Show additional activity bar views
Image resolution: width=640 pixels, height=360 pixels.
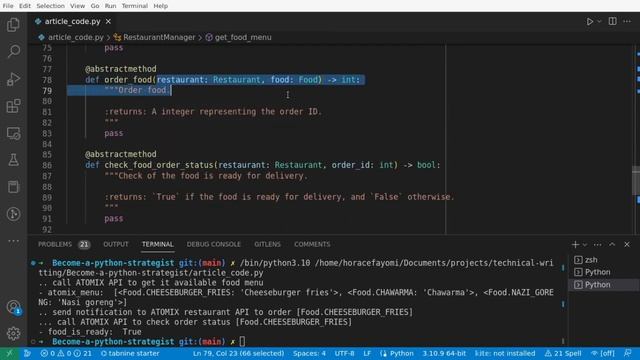tap(13, 241)
